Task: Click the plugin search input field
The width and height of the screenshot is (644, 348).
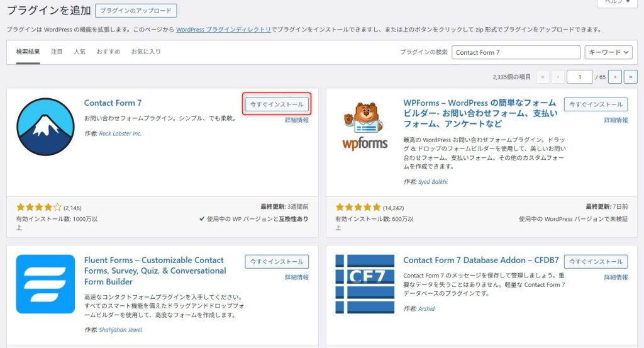Action: pyautogui.click(x=516, y=53)
